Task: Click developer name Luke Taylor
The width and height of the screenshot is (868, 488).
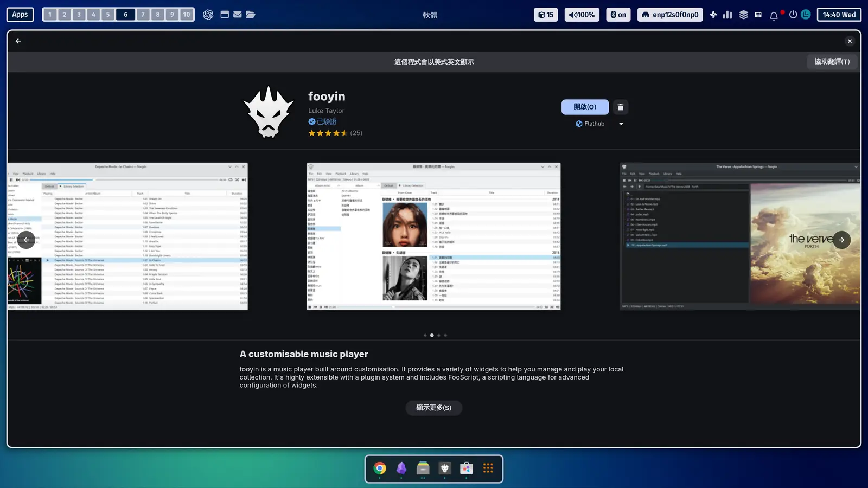Action: 326,111
